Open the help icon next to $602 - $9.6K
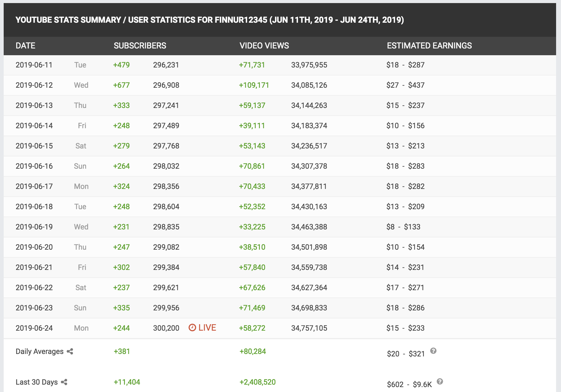 coord(440,382)
